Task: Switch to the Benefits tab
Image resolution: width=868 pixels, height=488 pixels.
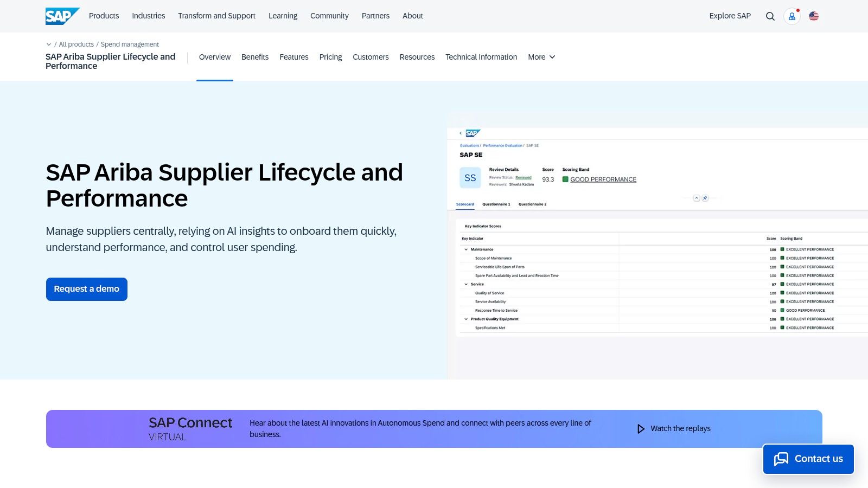Action: pos(255,57)
